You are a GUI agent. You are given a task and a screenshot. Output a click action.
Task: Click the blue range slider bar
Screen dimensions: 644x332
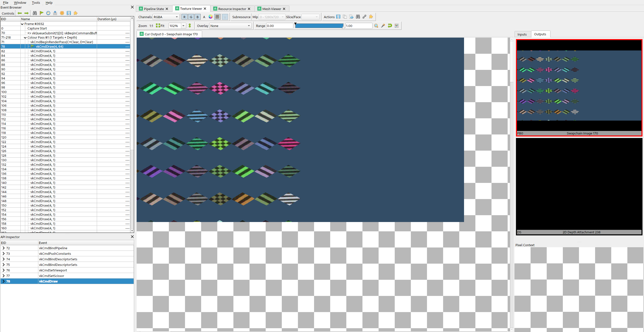319,26
